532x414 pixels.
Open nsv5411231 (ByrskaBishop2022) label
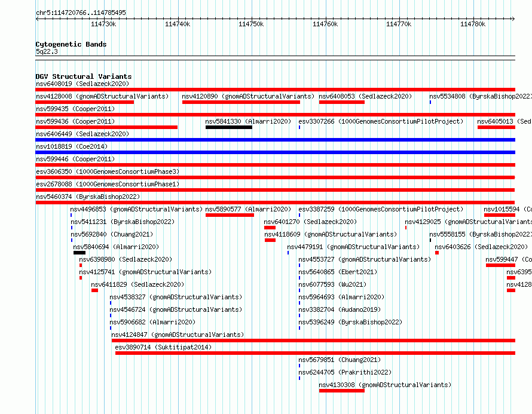coord(123,222)
